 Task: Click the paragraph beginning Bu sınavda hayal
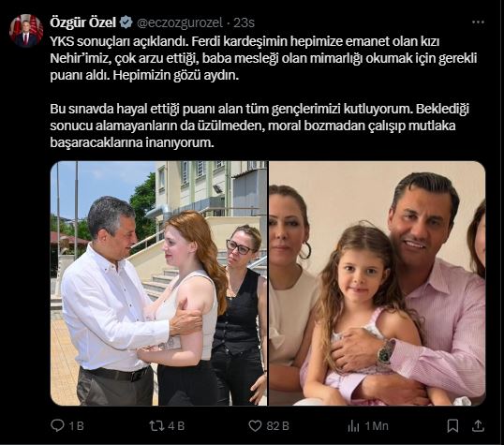[x=259, y=126]
